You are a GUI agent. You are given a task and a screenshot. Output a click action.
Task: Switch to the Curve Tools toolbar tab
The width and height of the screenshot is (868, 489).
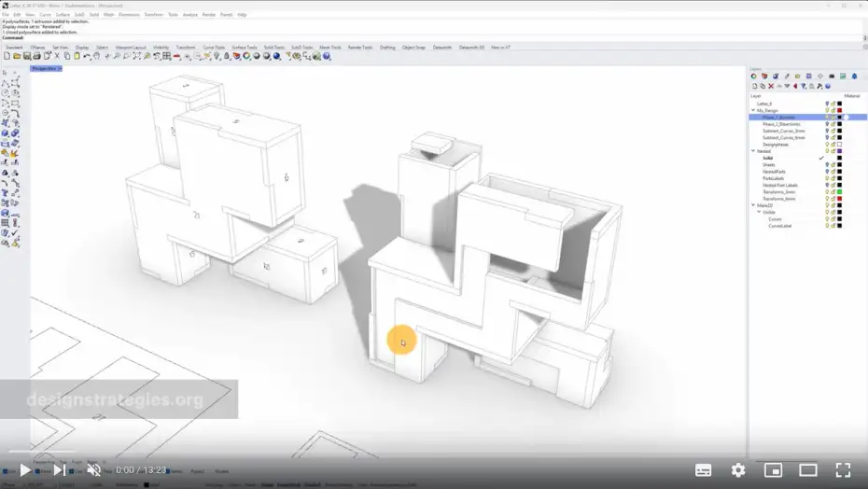click(214, 48)
